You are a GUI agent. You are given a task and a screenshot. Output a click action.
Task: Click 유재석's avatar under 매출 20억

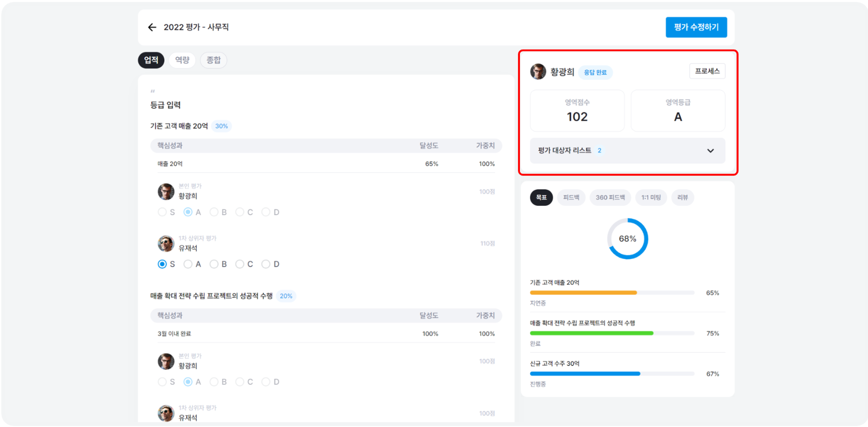tap(166, 244)
